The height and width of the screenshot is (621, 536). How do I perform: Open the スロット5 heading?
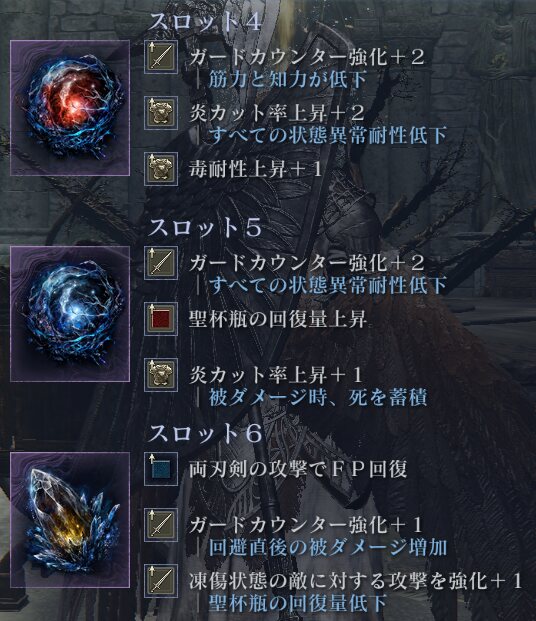(204, 228)
